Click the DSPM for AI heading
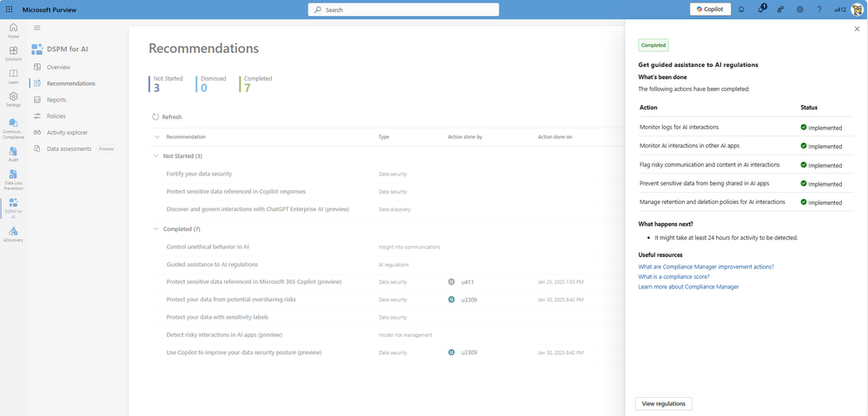 [68, 50]
